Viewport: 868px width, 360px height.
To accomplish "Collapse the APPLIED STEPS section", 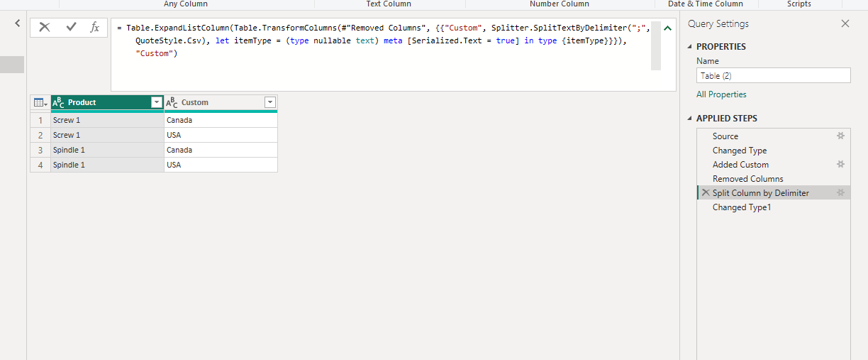I will point(691,119).
